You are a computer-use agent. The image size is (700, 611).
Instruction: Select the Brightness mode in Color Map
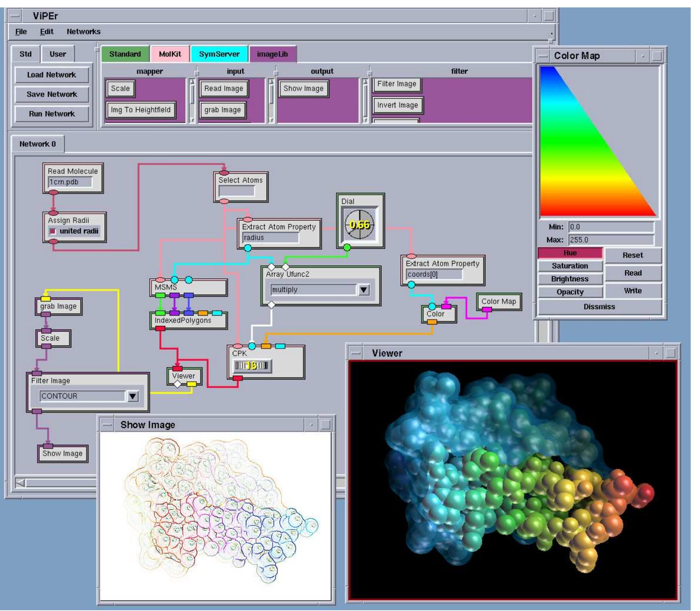(570, 279)
